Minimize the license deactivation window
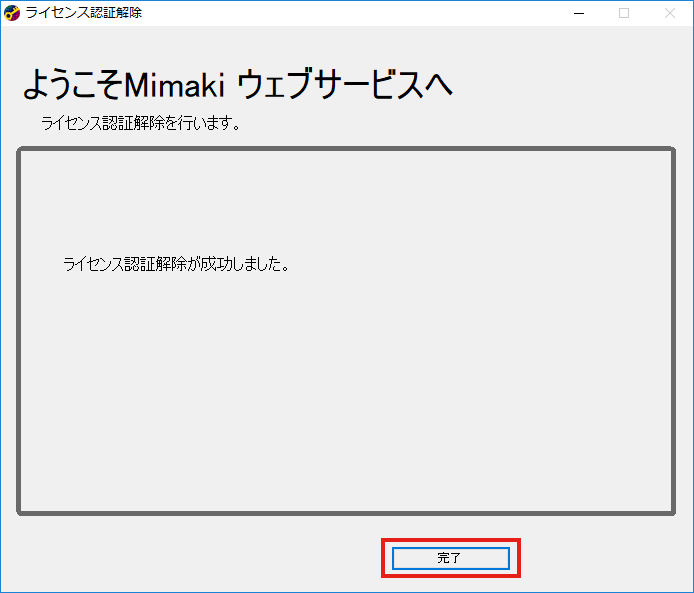This screenshot has width=694, height=593. point(578,13)
